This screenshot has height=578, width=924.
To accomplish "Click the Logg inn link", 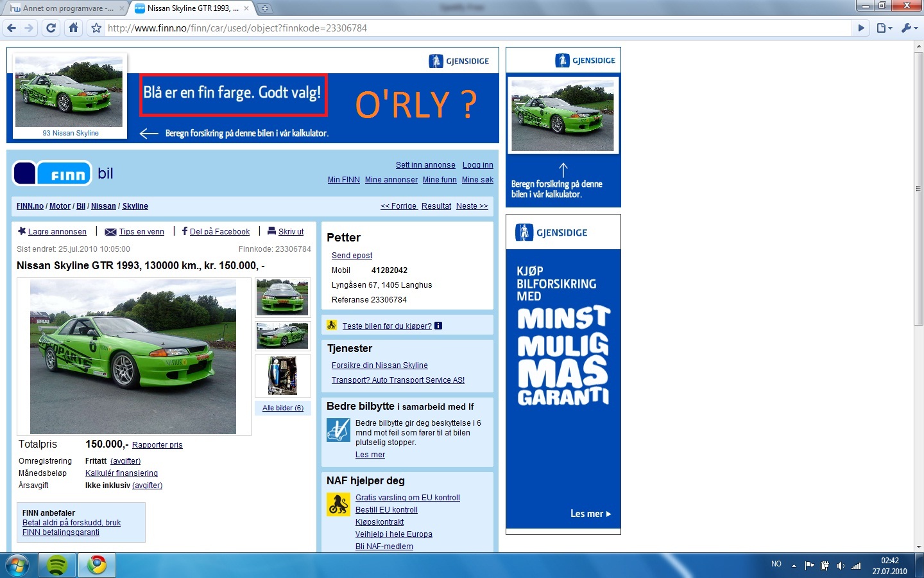I will (x=478, y=165).
